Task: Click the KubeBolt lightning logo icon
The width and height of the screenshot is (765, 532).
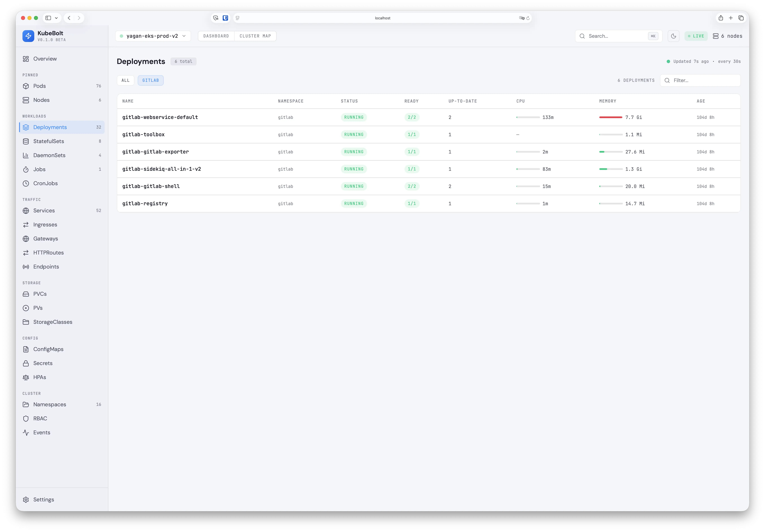Action: click(x=28, y=36)
